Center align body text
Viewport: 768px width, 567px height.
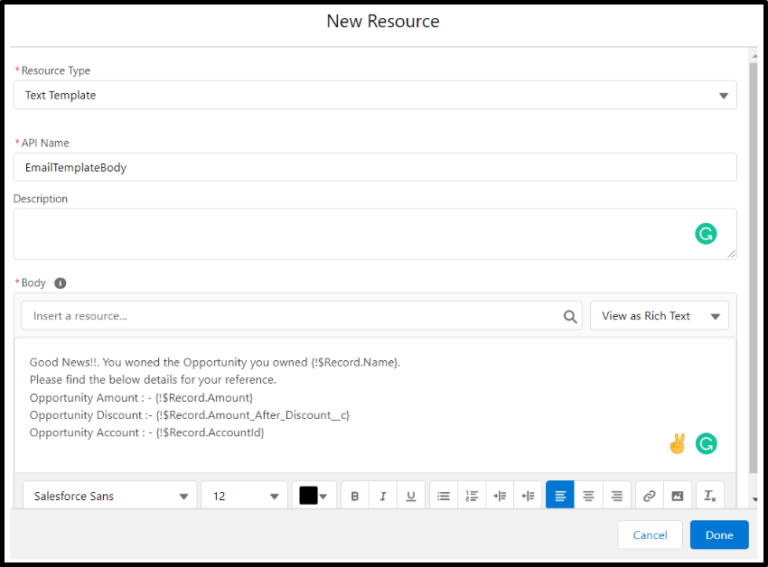588,496
